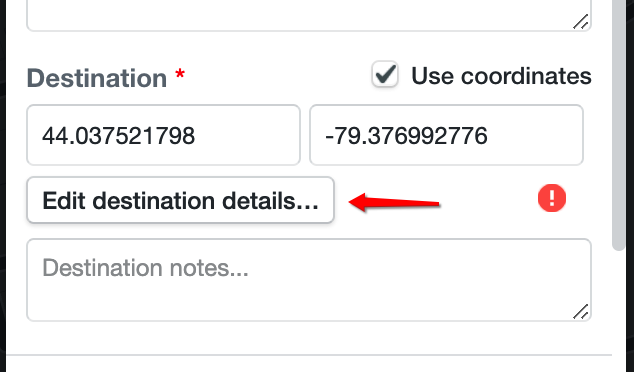Image resolution: width=634 pixels, height=372 pixels.
Task: Click the upper text area's resize handle
Action: point(581,22)
